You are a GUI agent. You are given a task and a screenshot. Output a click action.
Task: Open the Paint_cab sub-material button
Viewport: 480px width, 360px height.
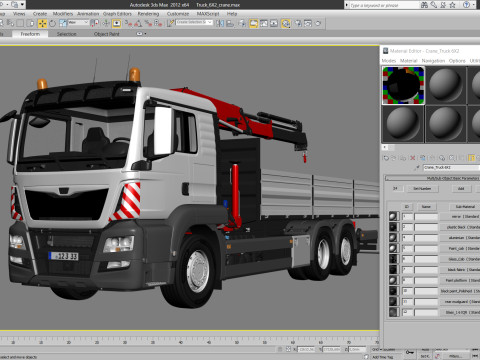coord(461,248)
